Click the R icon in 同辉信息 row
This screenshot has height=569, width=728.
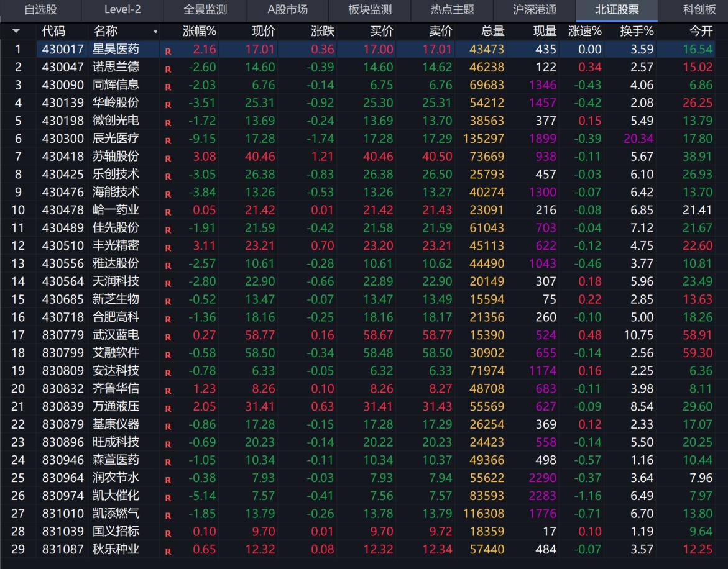click(168, 87)
